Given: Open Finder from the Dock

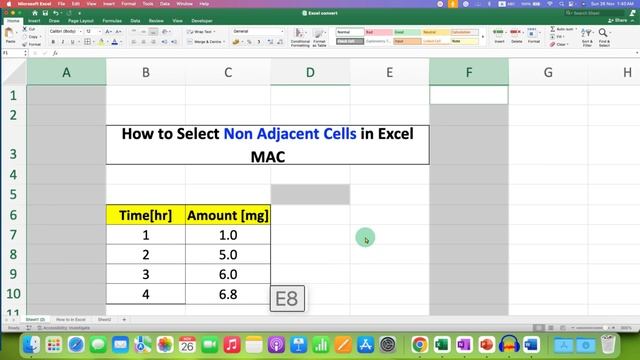Looking at the screenshot, I should 31,345.
